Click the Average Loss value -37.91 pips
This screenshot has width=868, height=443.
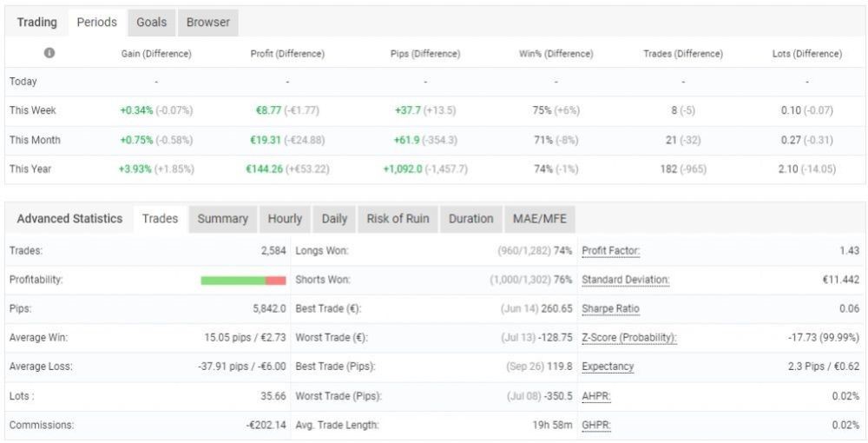(x=242, y=367)
